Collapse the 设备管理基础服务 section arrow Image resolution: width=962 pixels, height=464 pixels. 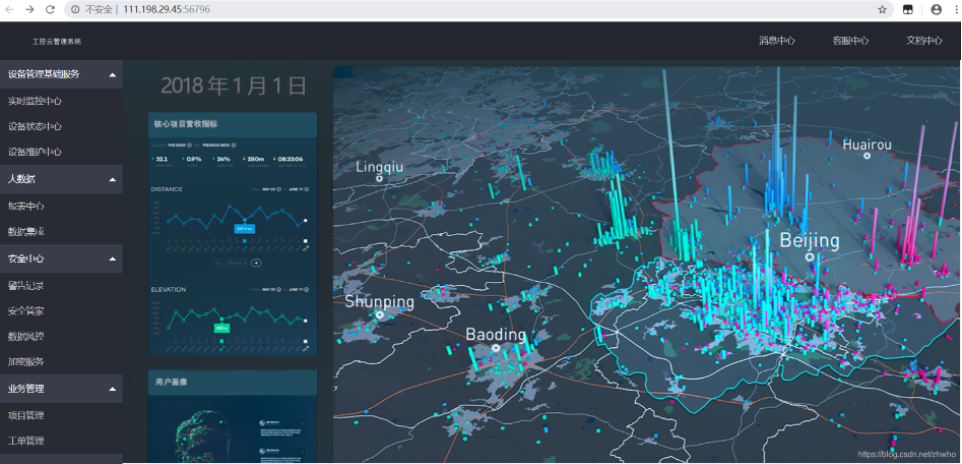[112, 75]
